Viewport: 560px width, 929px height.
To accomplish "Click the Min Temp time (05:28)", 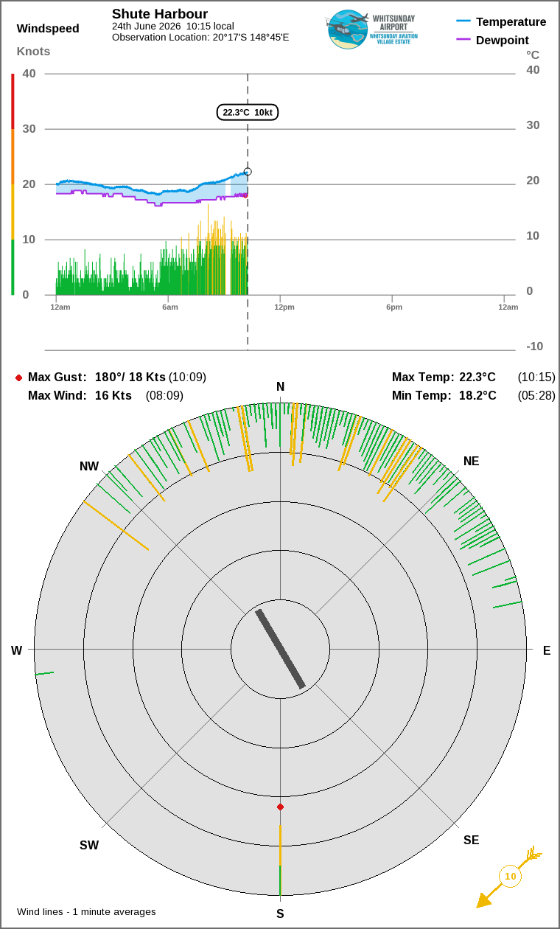I will (x=536, y=395).
